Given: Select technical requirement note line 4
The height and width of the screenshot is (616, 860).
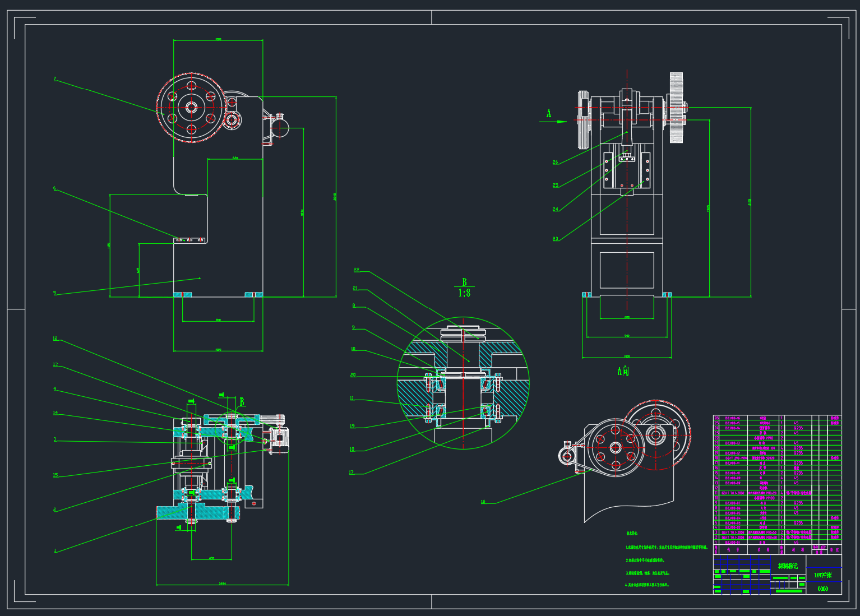Looking at the screenshot, I should (x=647, y=585).
